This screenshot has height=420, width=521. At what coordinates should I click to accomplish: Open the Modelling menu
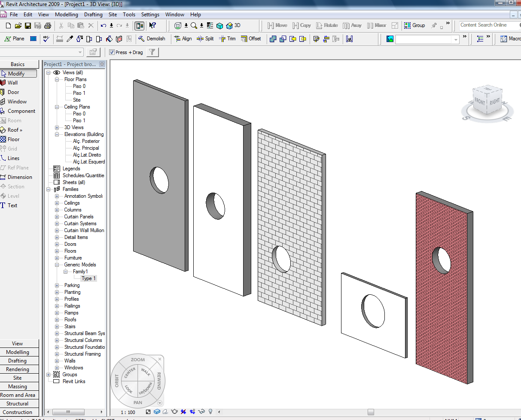coord(67,15)
